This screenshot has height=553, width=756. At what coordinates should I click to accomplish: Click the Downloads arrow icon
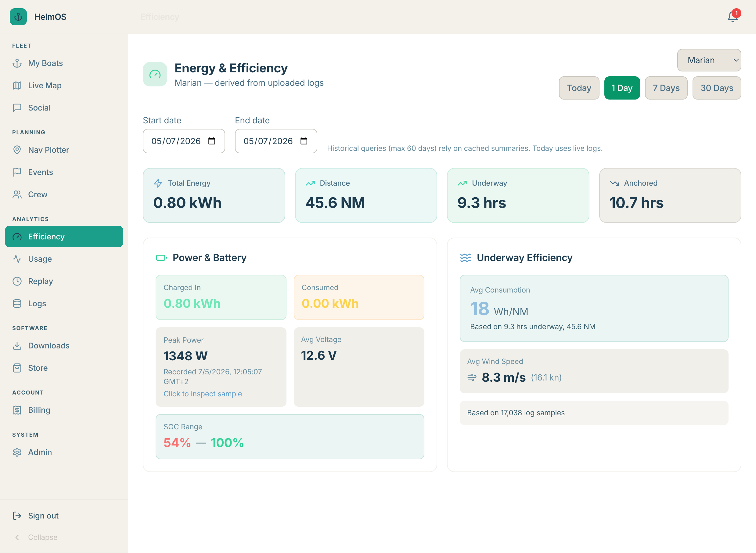[17, 345]
